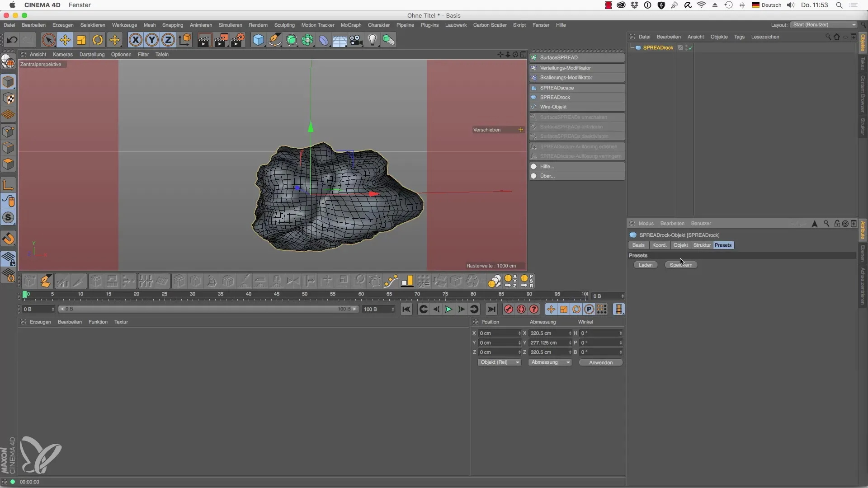Switch to the Koord. tab
Image resolution: width=868 pixels, height=488 pixels.
coord(659,245)
